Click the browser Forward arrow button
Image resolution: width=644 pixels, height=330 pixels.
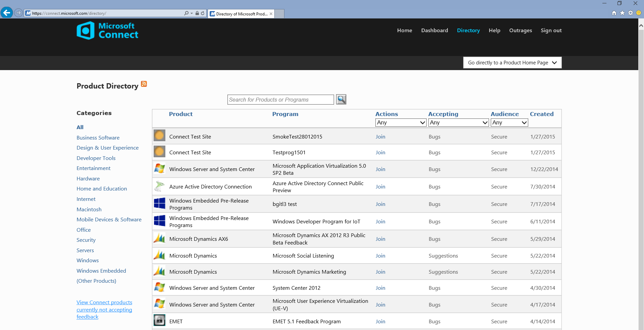tap(18, 13)
